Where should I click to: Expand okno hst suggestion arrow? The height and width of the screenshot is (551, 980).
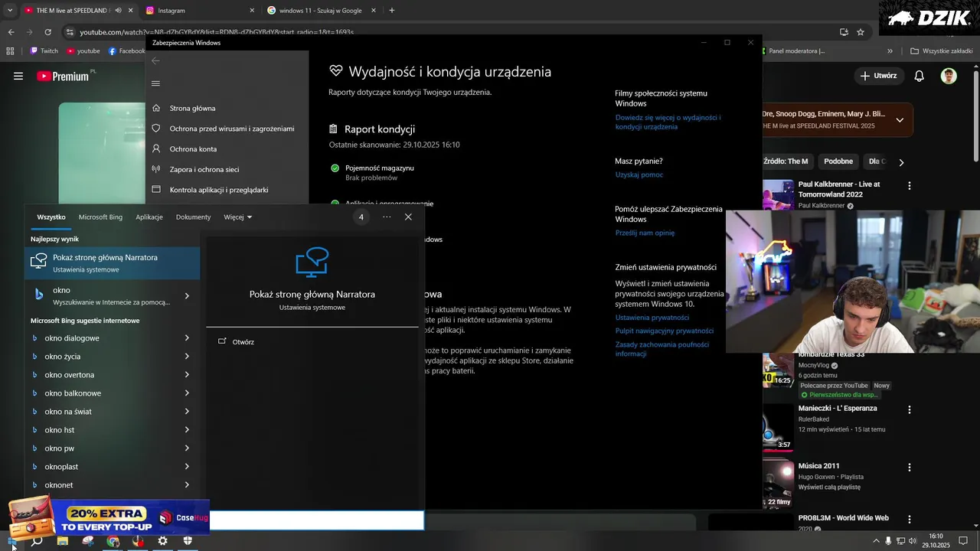(x=187, y=430)
